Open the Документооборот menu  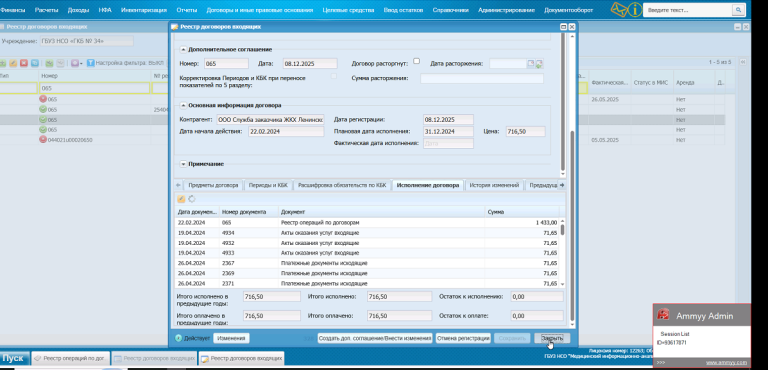coord(568,10)
